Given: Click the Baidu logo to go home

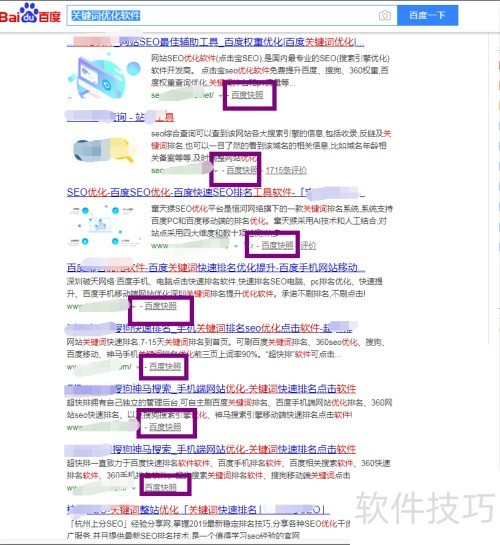Looking at the screenshot, I should pyautogui.click(x=31, y=14).
